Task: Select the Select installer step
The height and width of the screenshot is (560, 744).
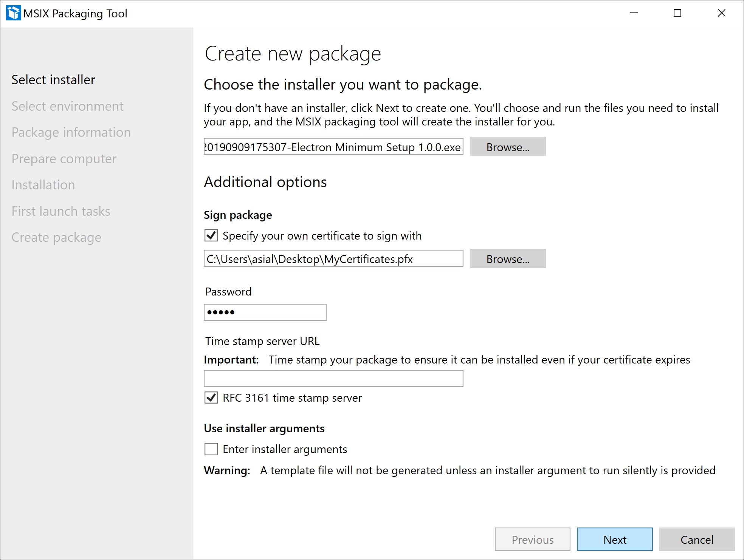Action: point(53,80)
